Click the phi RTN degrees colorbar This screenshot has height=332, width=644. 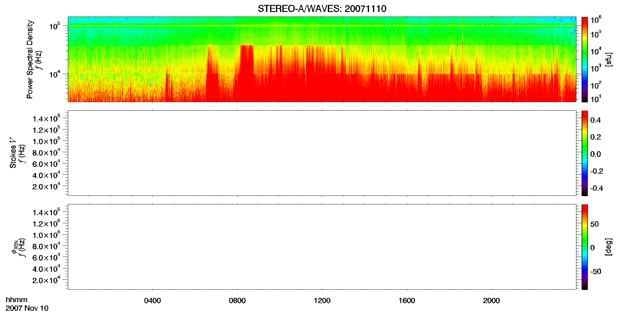tap(585, 247)
